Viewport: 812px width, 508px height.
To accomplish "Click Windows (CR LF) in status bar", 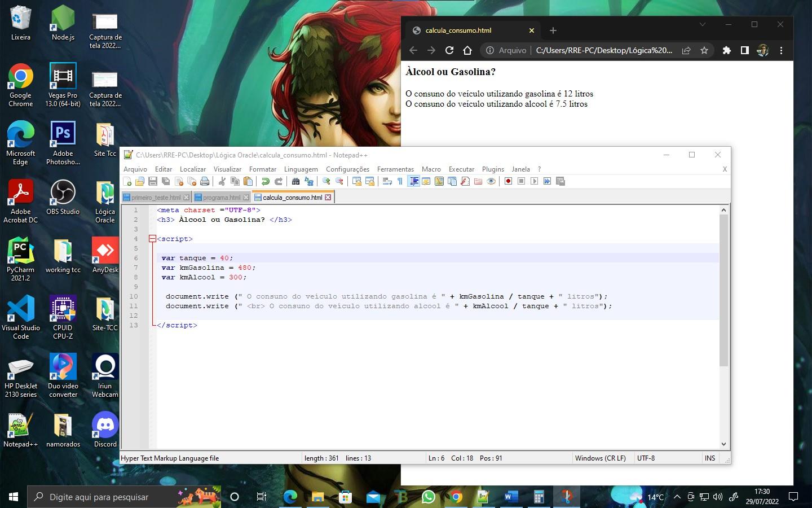I will (601, 458).
